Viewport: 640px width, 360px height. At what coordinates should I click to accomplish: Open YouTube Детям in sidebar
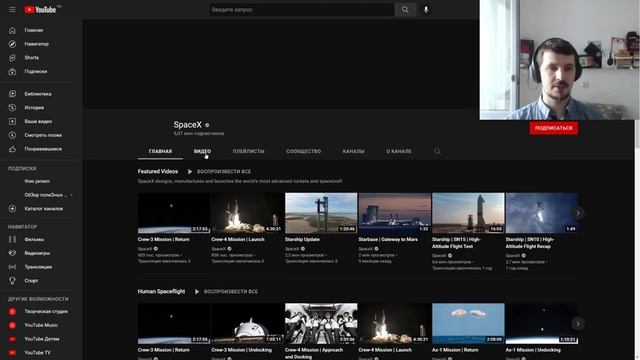pyautogui.click(x=41, y=339)
